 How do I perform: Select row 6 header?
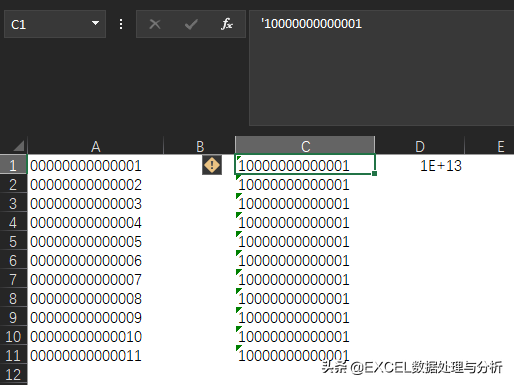pyautogui.click(x=13, y=260)
